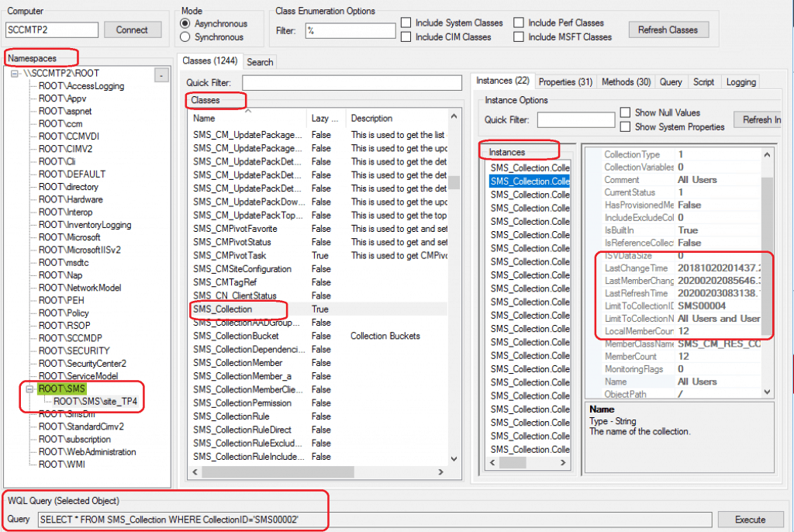Sort classes by Name column header

[x=247, y=119]
